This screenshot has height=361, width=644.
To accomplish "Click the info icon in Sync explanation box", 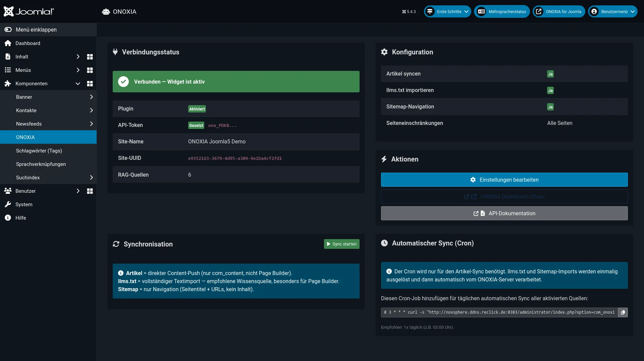I will pos(121,273).
